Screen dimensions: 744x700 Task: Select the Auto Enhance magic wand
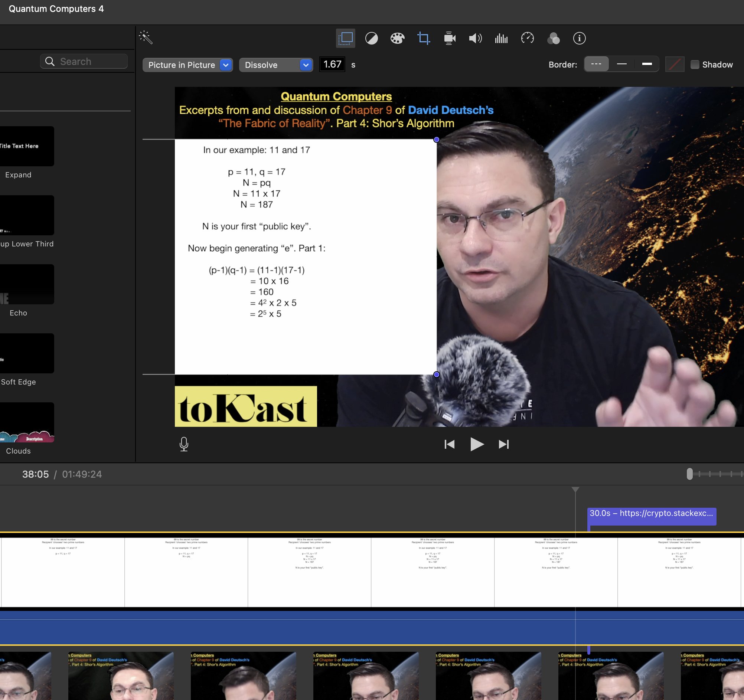(146, 37)
